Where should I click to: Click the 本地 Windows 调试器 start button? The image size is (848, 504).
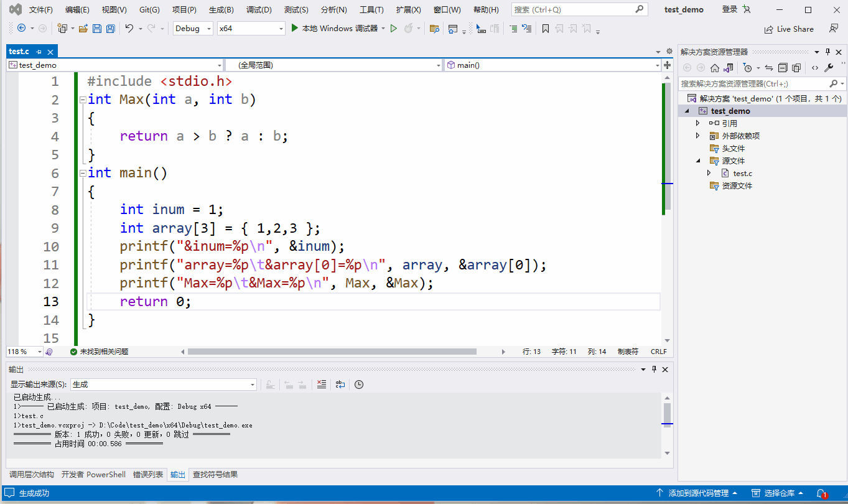click(x=334, y=29)
